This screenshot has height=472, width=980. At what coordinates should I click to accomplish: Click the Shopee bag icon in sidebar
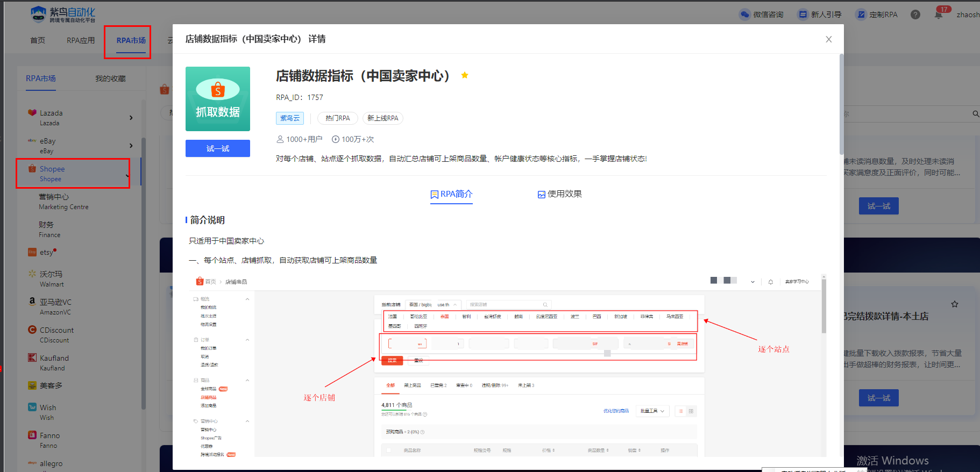tap(32, 168)
